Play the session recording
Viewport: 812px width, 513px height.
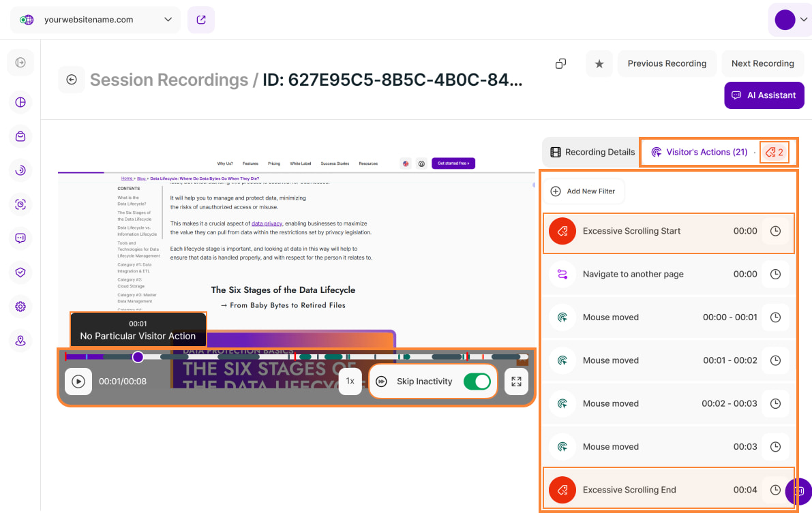pyautogui.click(x=78, y=382)
